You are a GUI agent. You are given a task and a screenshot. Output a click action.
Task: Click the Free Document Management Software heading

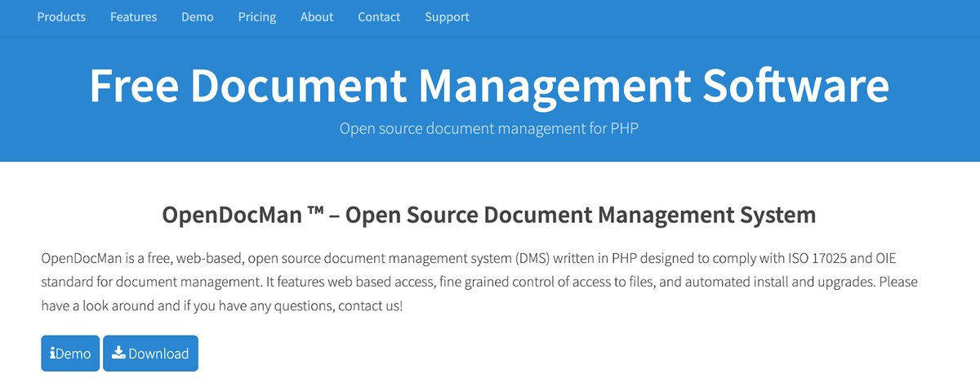click(489, 86)
